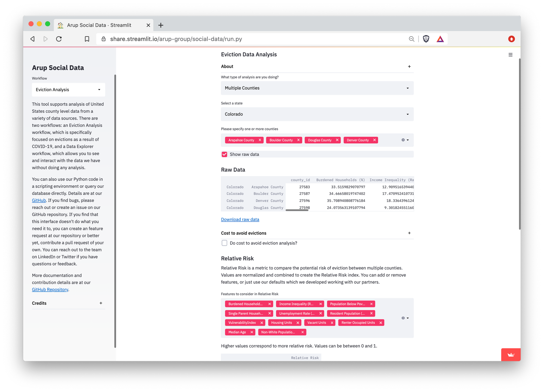Open the Workflow dropdown
Image resolution: width=544 pixels, height=392 pixels.
tap(69, 90)
